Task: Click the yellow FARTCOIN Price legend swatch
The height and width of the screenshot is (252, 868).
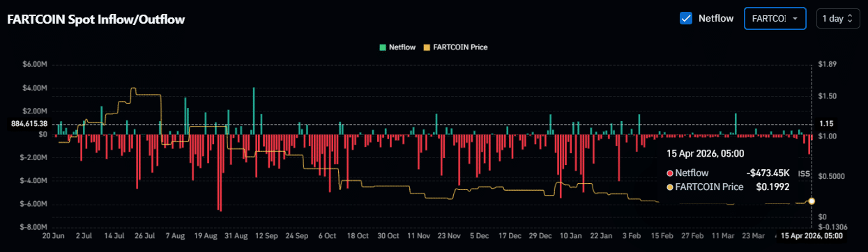Action: [x=427, y=47]
